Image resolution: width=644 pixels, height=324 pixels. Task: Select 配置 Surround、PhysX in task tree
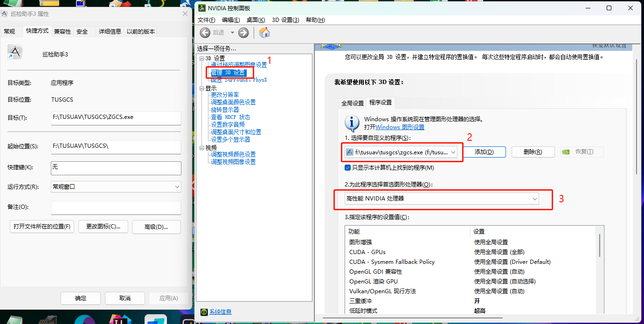click(x=239, y=80)
